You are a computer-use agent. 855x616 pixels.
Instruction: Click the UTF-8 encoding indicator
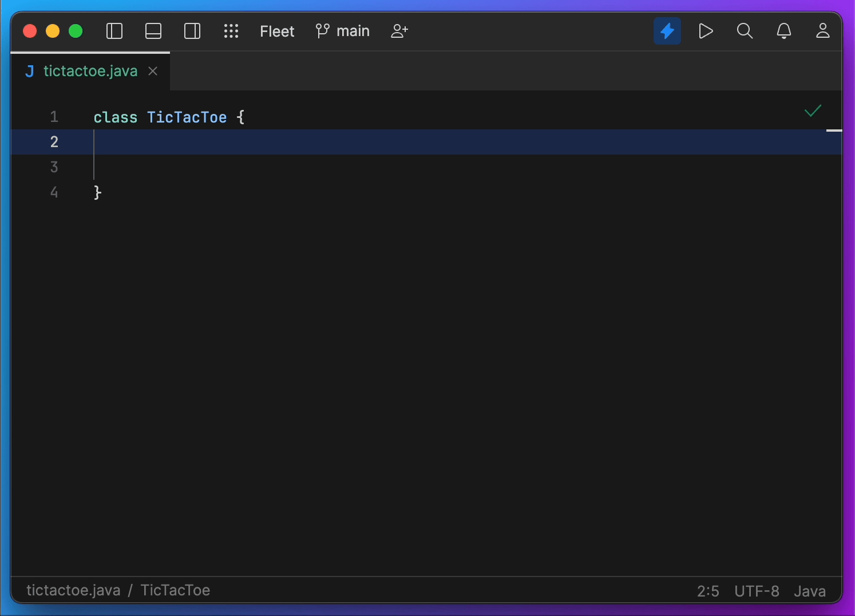click(x=757, y=591)
